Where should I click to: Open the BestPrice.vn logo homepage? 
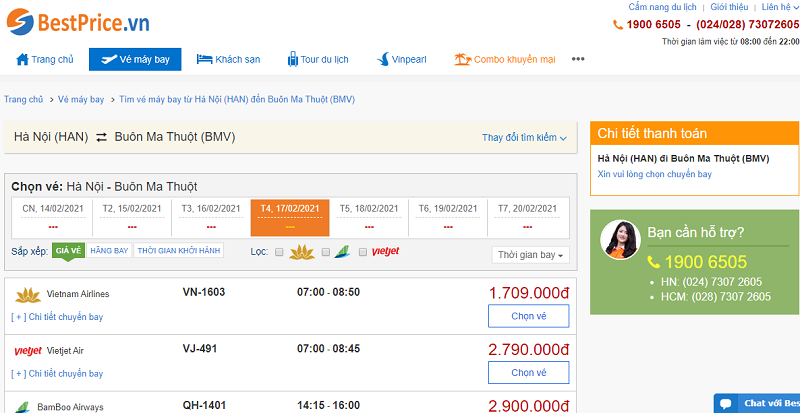click(78, 22)
